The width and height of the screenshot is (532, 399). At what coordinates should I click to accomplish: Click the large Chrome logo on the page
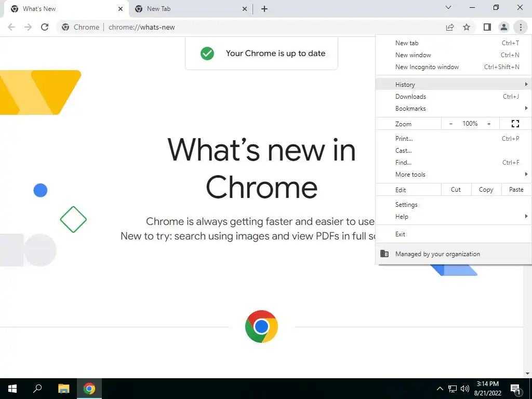point(261,326)
